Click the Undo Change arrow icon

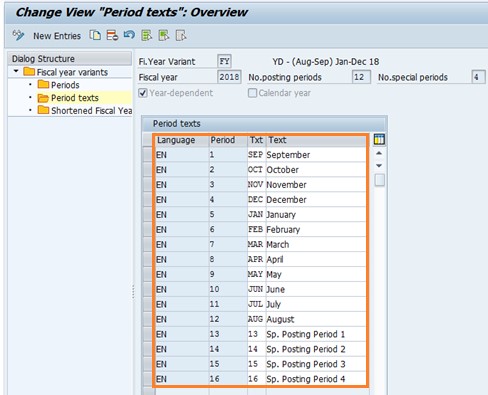pos(129,35)
